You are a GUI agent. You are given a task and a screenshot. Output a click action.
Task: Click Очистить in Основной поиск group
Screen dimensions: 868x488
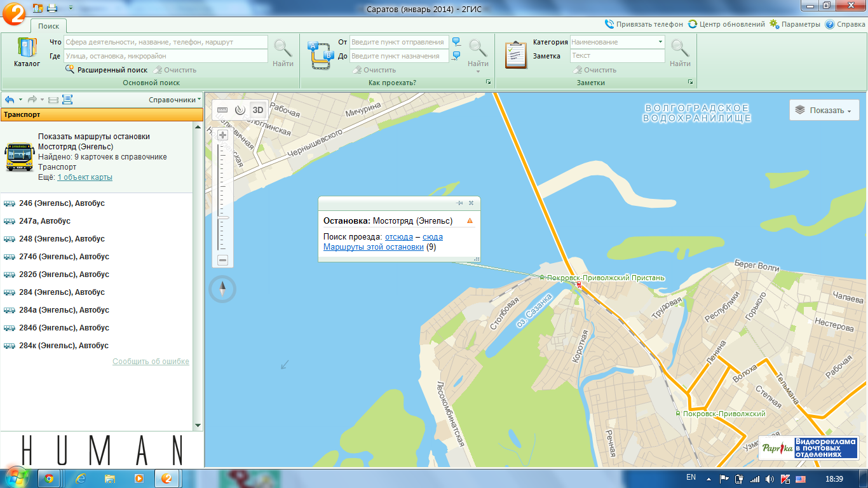(x=175, y=70)
